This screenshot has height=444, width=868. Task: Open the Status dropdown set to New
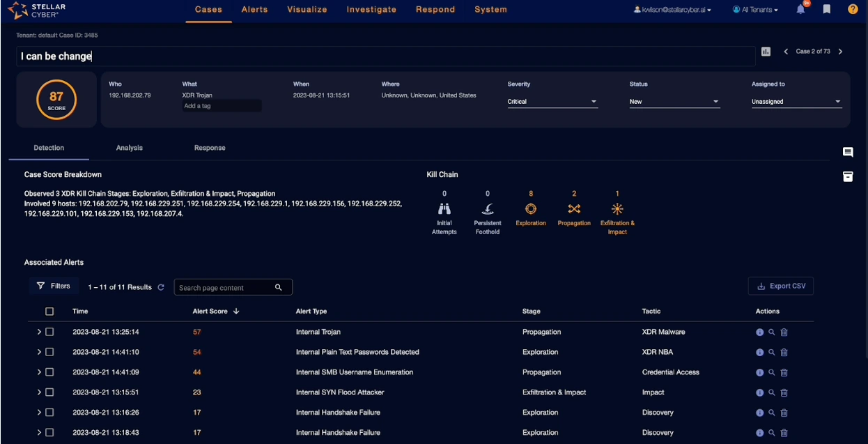pos(674,102)
